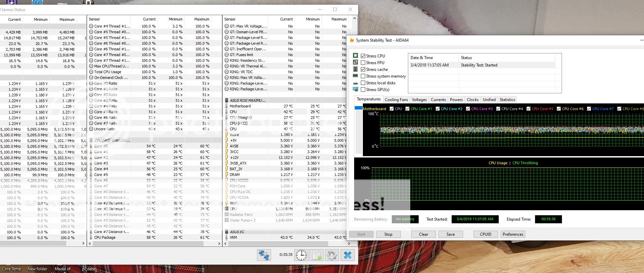Open the Unified tab
644x273 pixels.
(489, 100)
